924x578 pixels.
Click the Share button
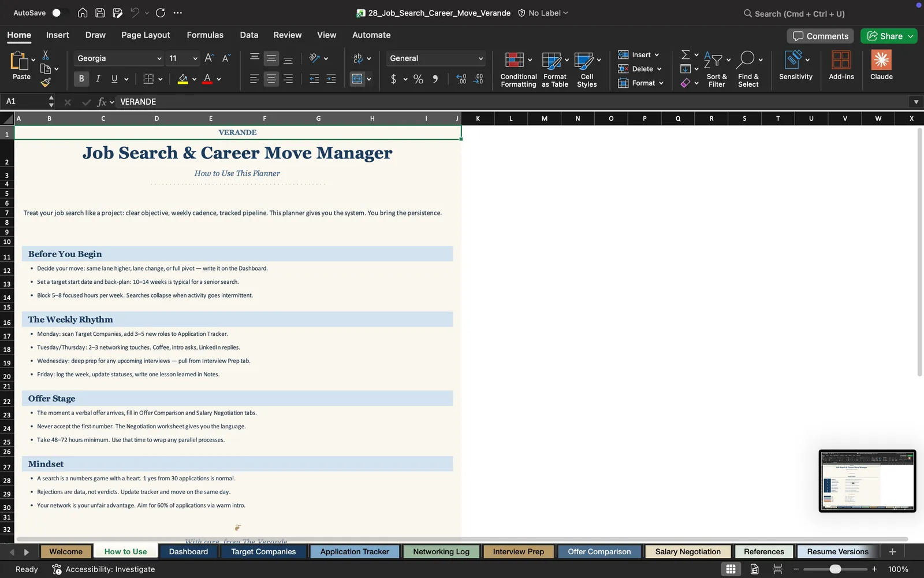[885, 36]
